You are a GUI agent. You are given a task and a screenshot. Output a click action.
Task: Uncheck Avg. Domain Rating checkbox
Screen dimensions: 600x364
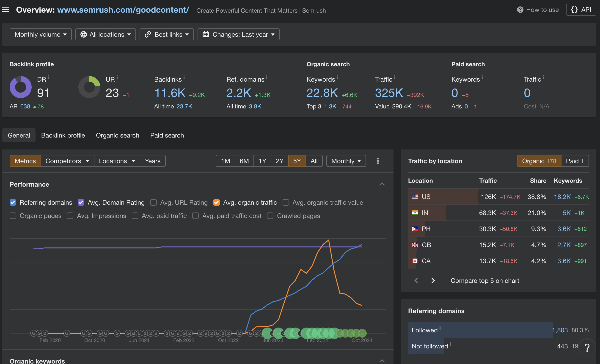coord(81,202)
